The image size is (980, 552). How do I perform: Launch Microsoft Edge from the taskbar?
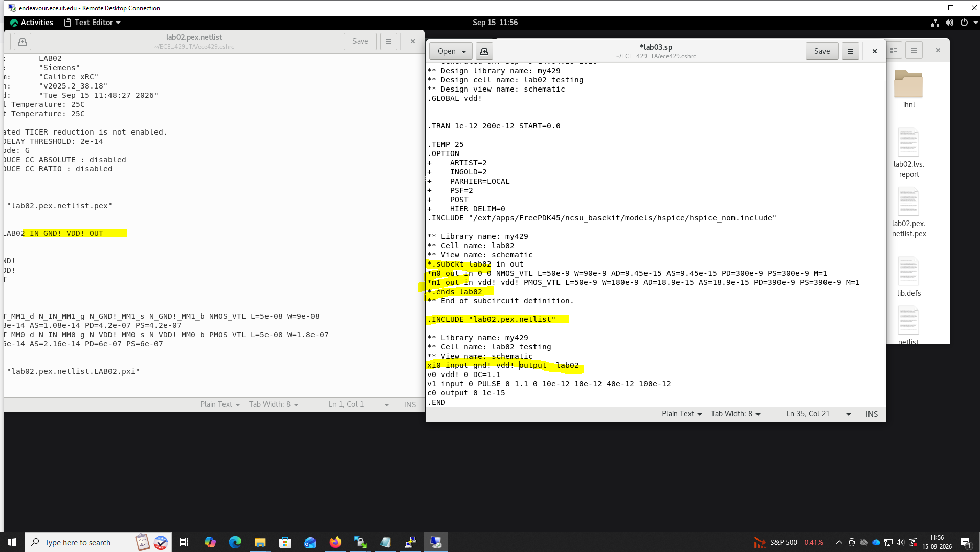[235, 542]
